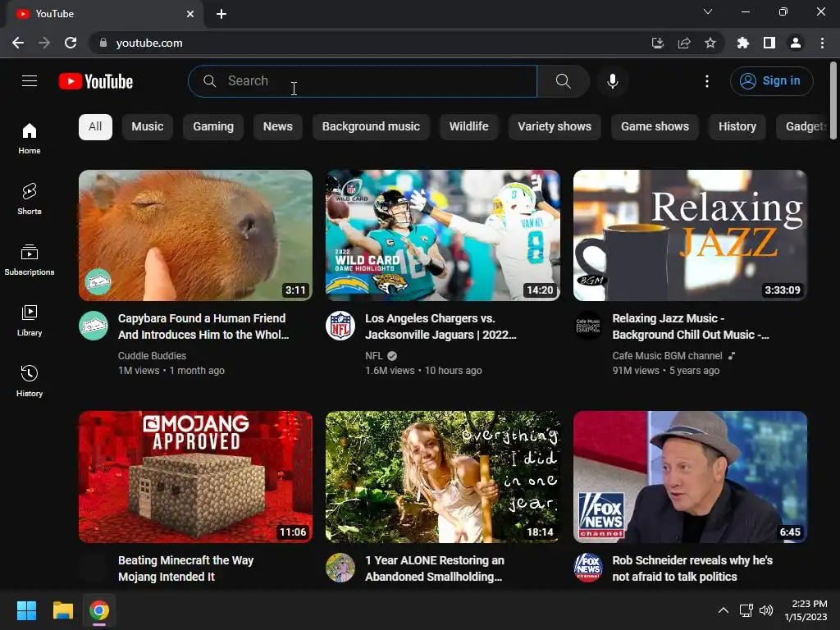
Task: Open 1 Year ALONE Restoring title
Action: [x=435, y=568]
